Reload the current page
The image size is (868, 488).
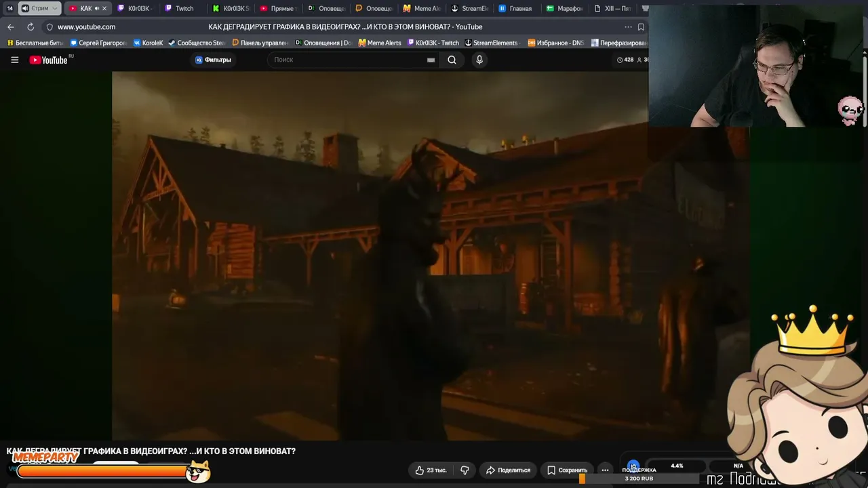point(31,26)
